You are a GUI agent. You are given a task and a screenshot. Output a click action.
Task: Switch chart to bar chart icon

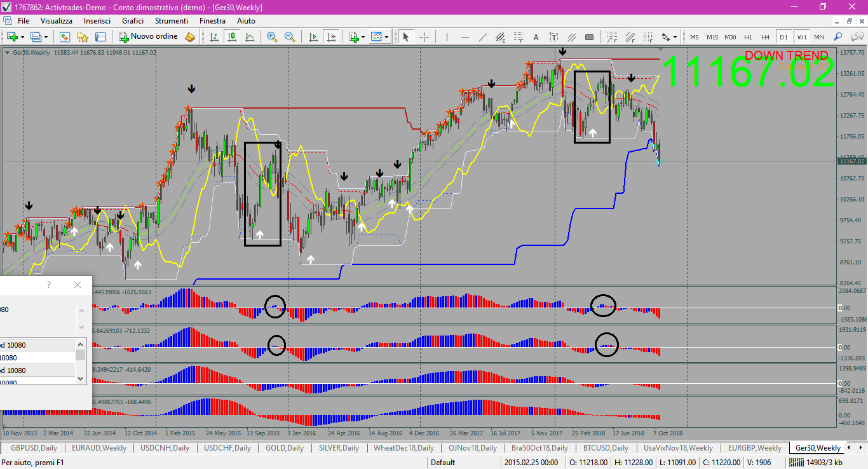214,37
